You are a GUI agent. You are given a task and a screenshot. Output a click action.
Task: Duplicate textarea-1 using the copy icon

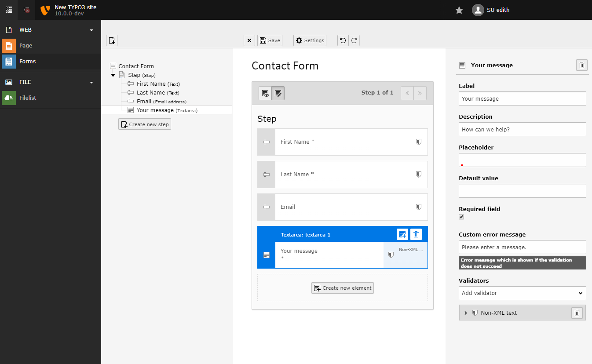402,234
